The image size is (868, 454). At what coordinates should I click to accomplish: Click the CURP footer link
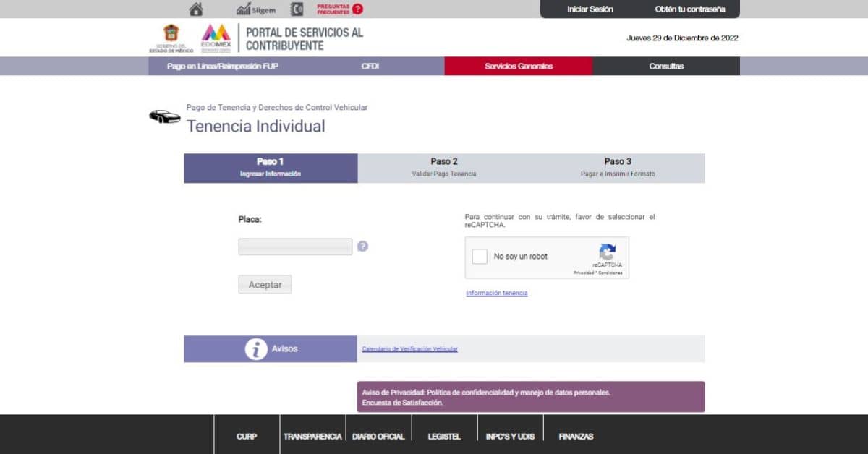click(x=247, y=437)
